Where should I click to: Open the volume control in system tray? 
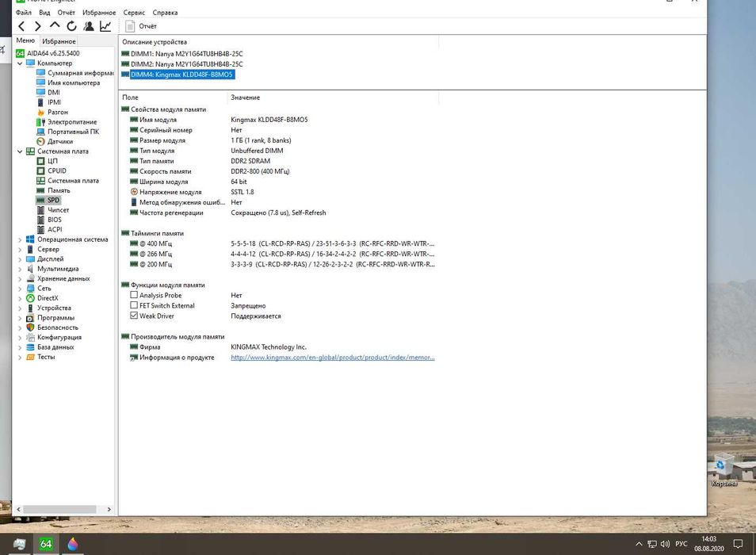[666, 544]
